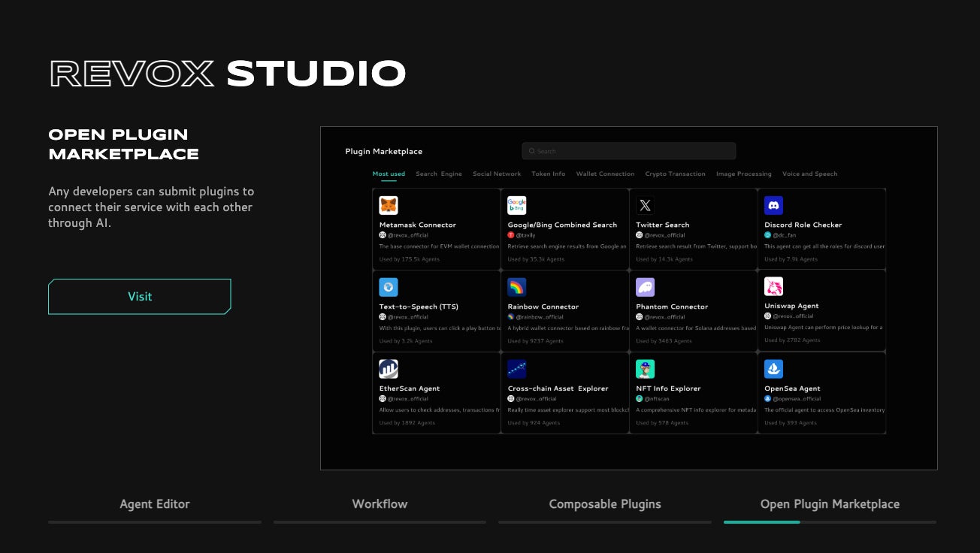Select the Uniswap Agent title

point(791,306)
